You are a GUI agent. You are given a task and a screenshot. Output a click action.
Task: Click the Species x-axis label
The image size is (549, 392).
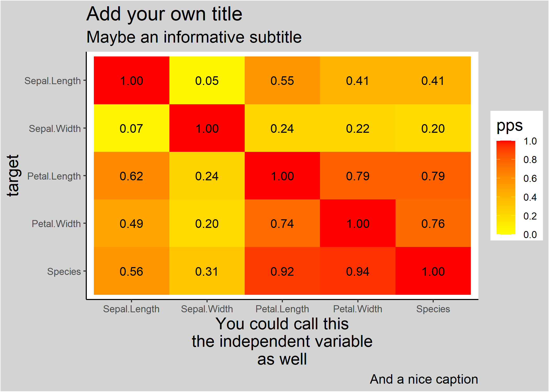click(x=433, y=309)
